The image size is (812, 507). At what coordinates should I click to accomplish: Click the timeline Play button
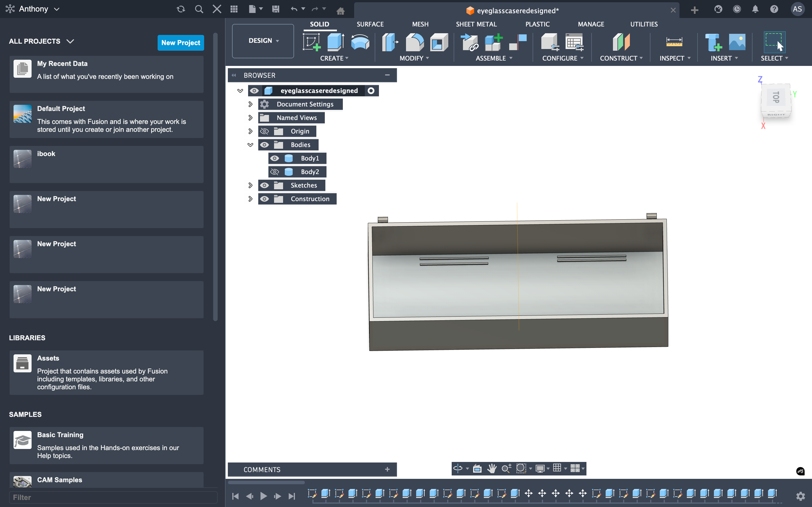(x=263, y=496)
